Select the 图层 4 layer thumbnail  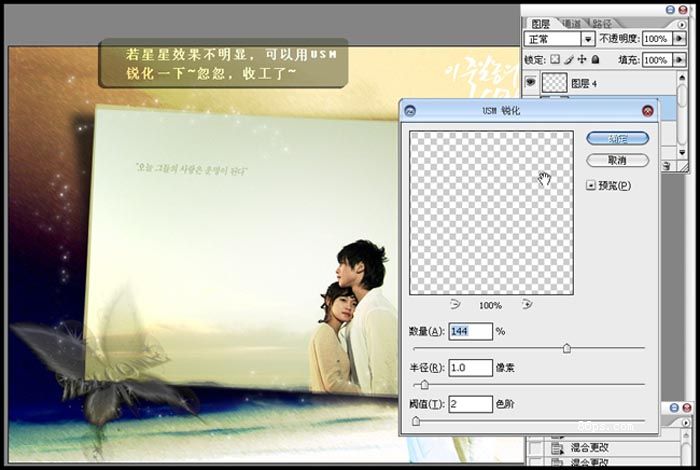click(x=554, y=83)
